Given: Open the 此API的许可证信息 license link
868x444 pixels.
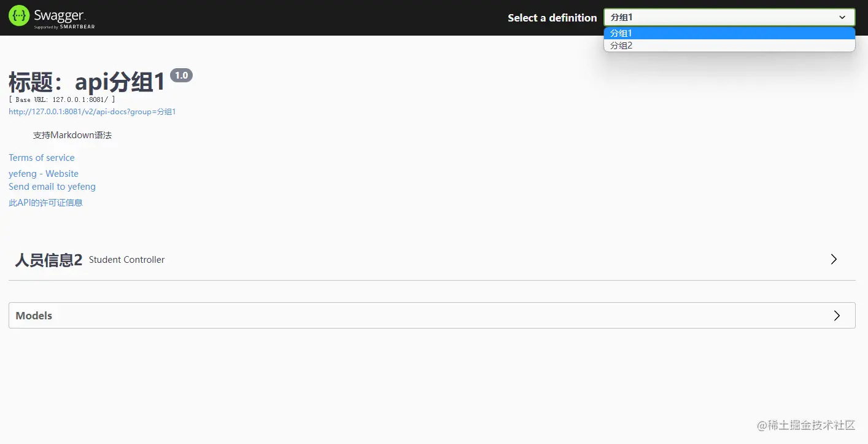Looking at the screenshot, I should click(45, 203).
